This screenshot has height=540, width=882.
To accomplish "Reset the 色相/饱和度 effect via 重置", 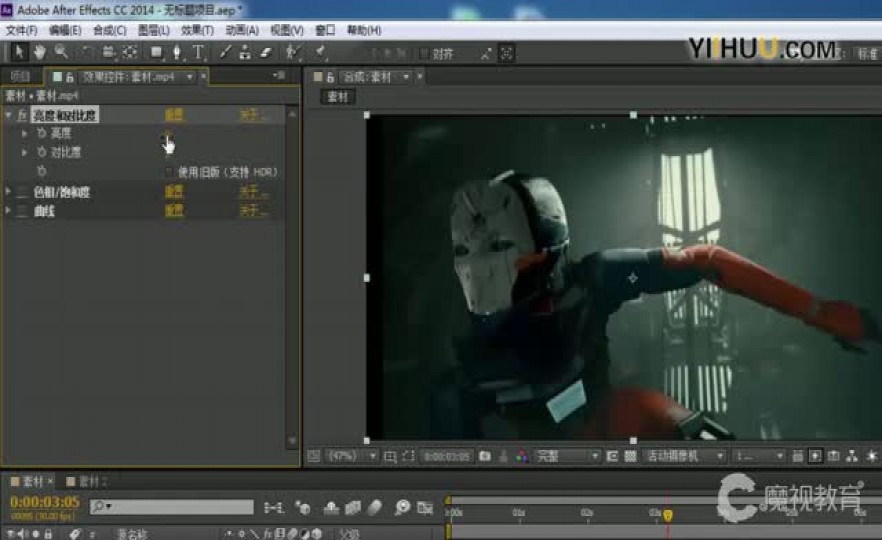I will [x=174, y=192].
